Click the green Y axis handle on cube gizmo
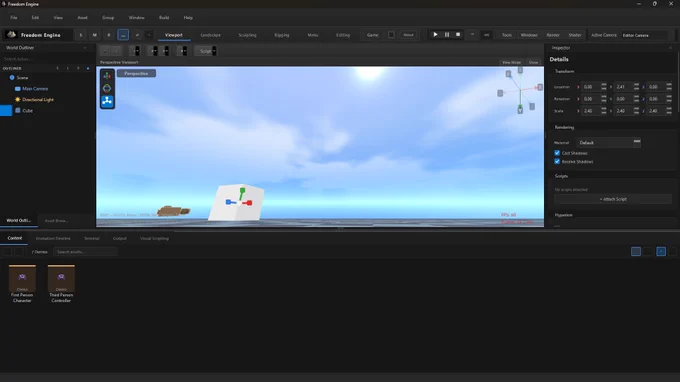The width and height of the screenshot is (680, 382). 242,190
